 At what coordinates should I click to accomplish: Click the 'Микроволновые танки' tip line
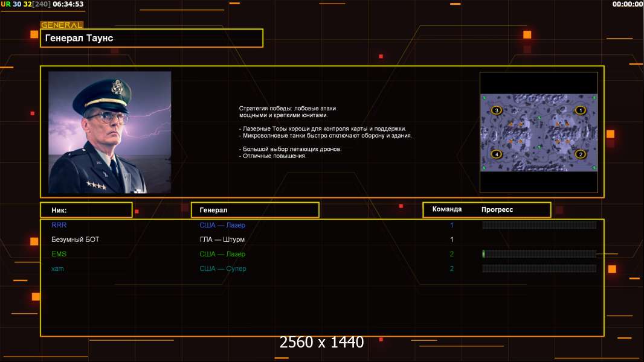325,136
